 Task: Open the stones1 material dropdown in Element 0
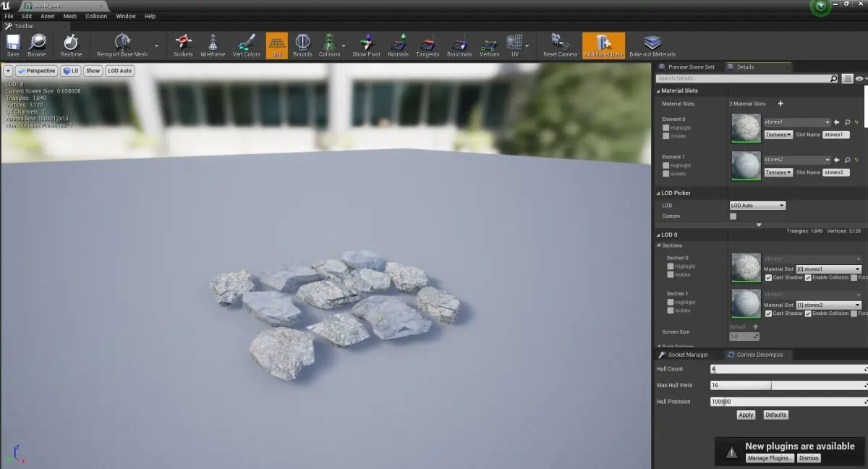click(797, 122)
